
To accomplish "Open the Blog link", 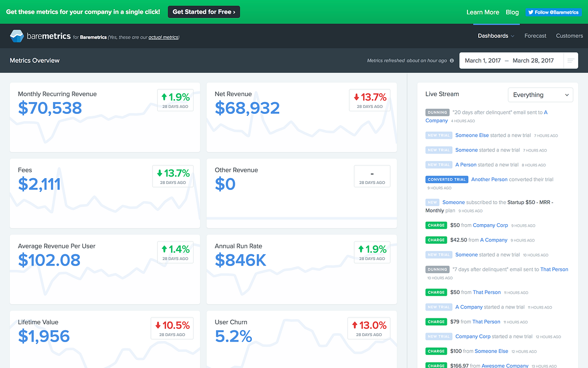I will tap(512, 12).
